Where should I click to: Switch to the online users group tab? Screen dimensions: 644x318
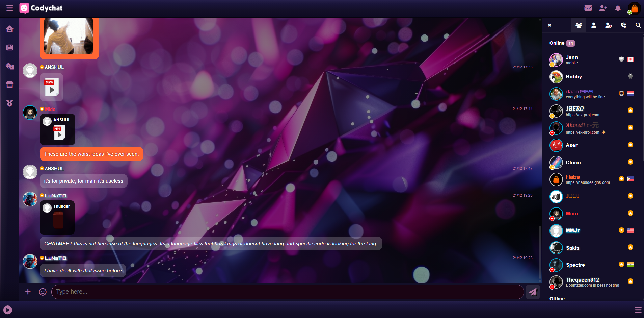[x=579, y=25]
